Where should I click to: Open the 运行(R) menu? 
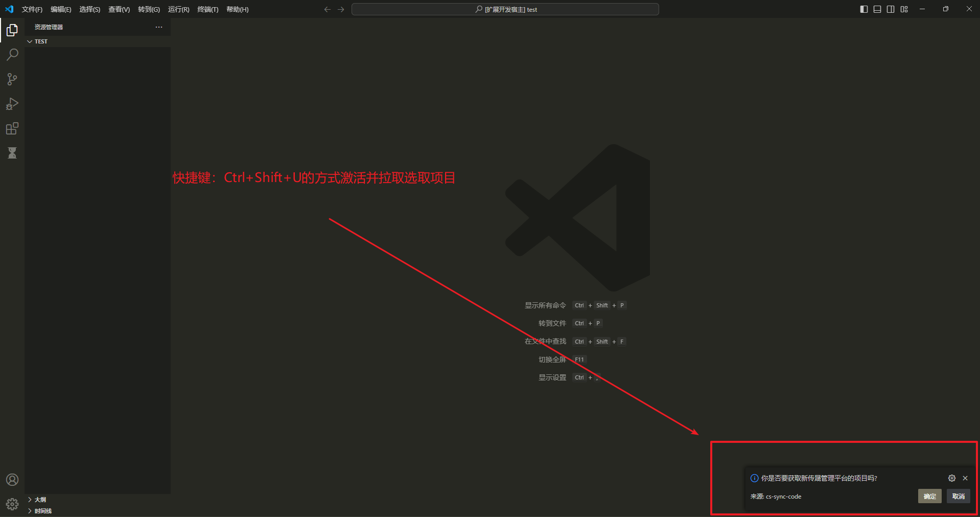(178, 9)
